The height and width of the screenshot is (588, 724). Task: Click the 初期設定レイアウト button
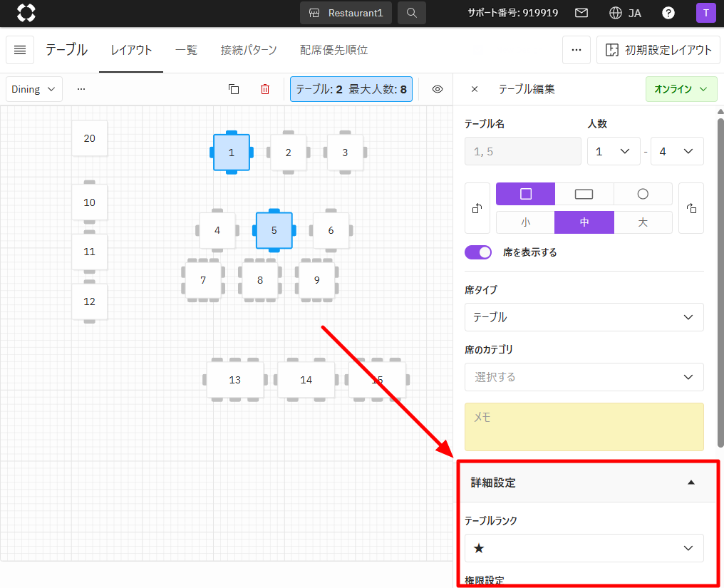[658, 50]
